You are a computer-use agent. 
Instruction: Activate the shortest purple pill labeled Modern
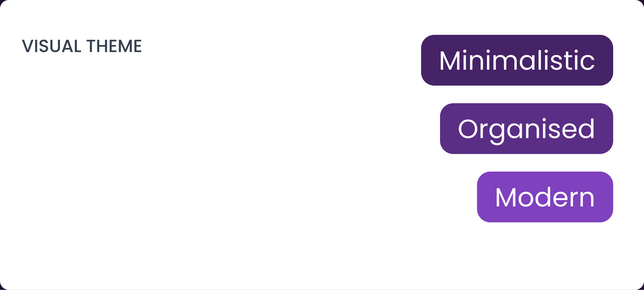(545, 197)
